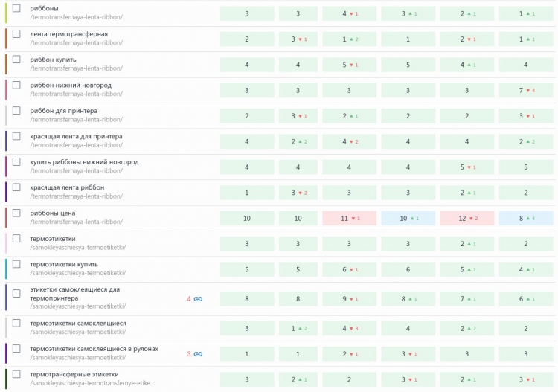Screen dimensions: 558x392
Task: Click the link count "4" in termoprinter row
Action: pos(189,299)
